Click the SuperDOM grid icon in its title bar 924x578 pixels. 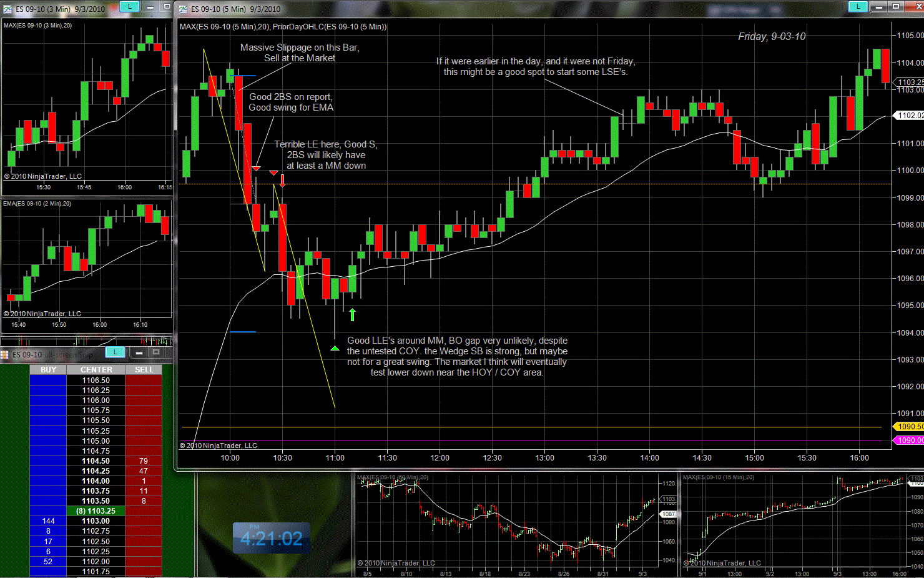coord(5,354)
